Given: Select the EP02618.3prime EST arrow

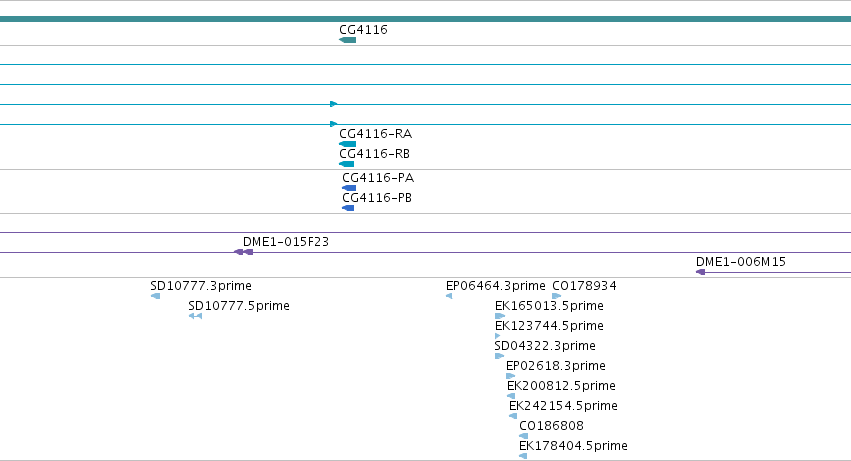Looking at the screenshot, I should [510, 376].
